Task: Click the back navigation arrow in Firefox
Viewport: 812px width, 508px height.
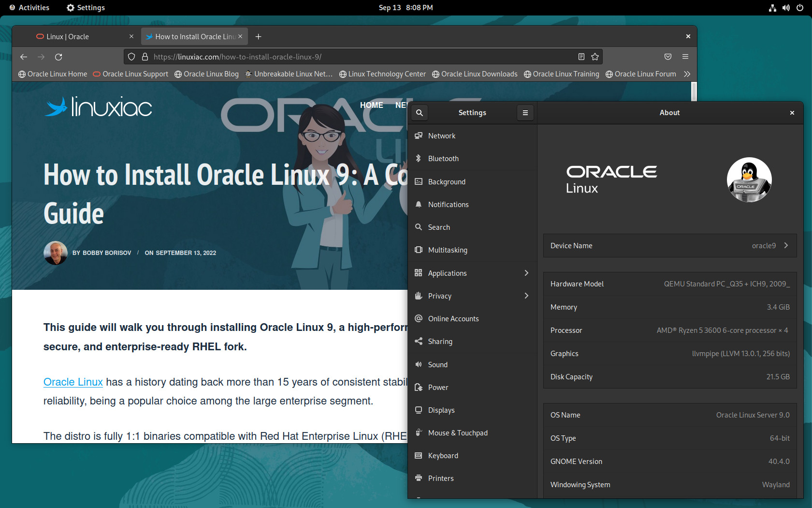Action: coord(24,57)
